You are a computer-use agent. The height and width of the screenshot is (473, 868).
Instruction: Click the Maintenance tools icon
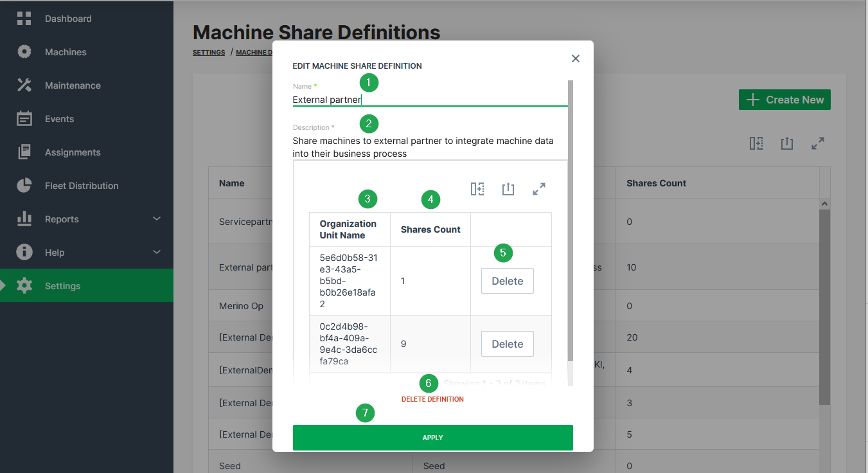[24, 85]
